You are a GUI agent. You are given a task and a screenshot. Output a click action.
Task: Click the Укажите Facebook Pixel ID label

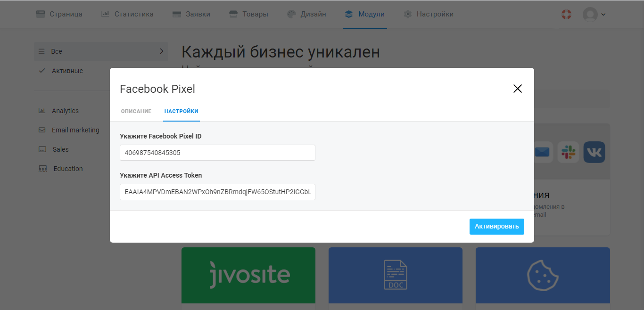(161, 136)
